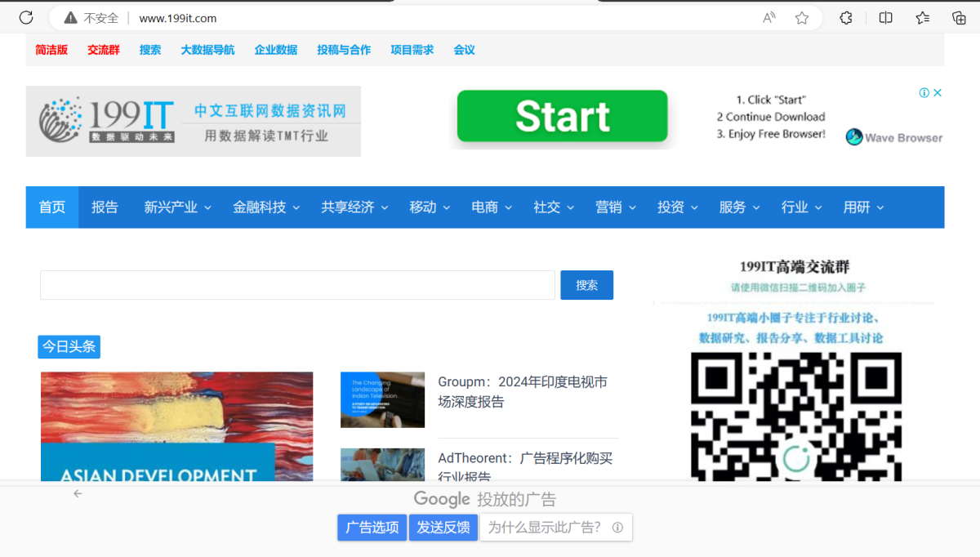Viewport: 980px width, 557px height.
Task: Select 首页 in the navigation bar
Action: pos(51,207)
